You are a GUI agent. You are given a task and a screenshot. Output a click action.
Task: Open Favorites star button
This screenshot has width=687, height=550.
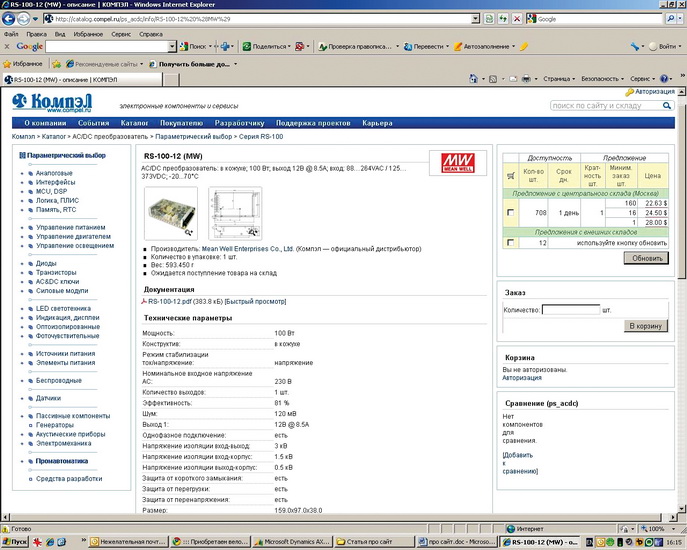click(23, 64)
